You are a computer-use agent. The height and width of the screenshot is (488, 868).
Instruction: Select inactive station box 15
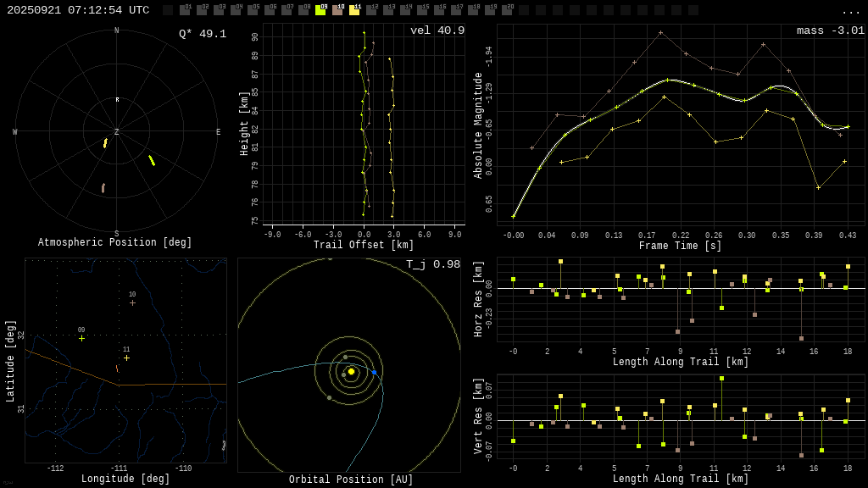click(x=422, y=10)
